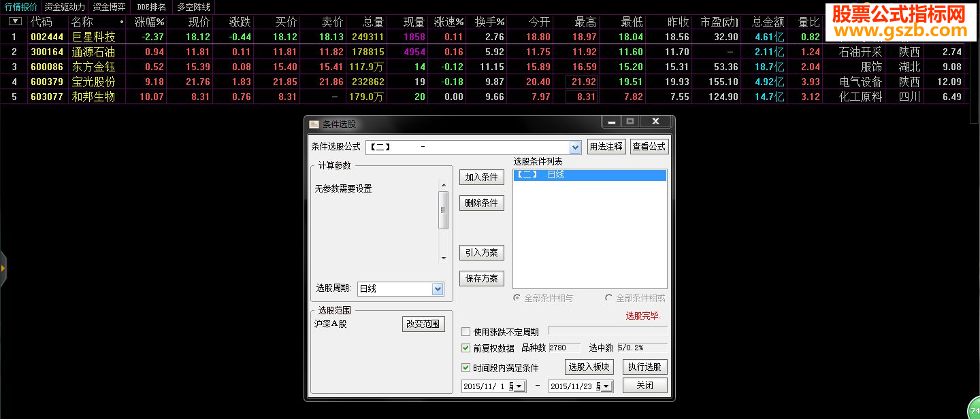Click the 条件选股 dialog title icon
The height and width of the screenshot is (419, 980).
point(314,124)
